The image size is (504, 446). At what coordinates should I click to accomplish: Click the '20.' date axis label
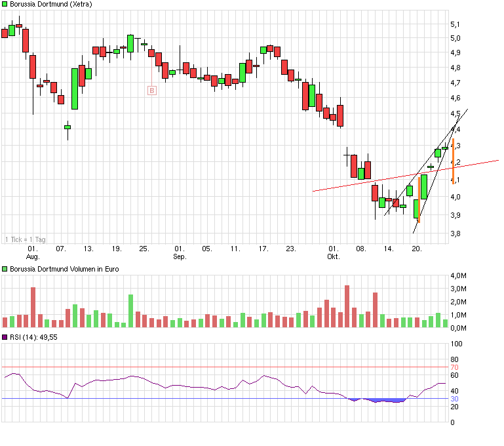click(417, 249)
